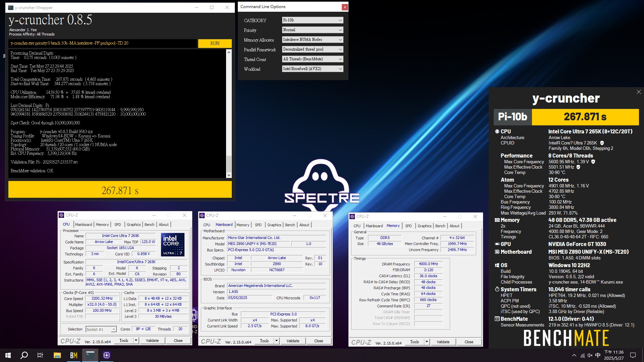The width and height of the screenshot is (644, 362).
Task: Click Tools button in right CPU-Z window
Action: coord(415,342)
